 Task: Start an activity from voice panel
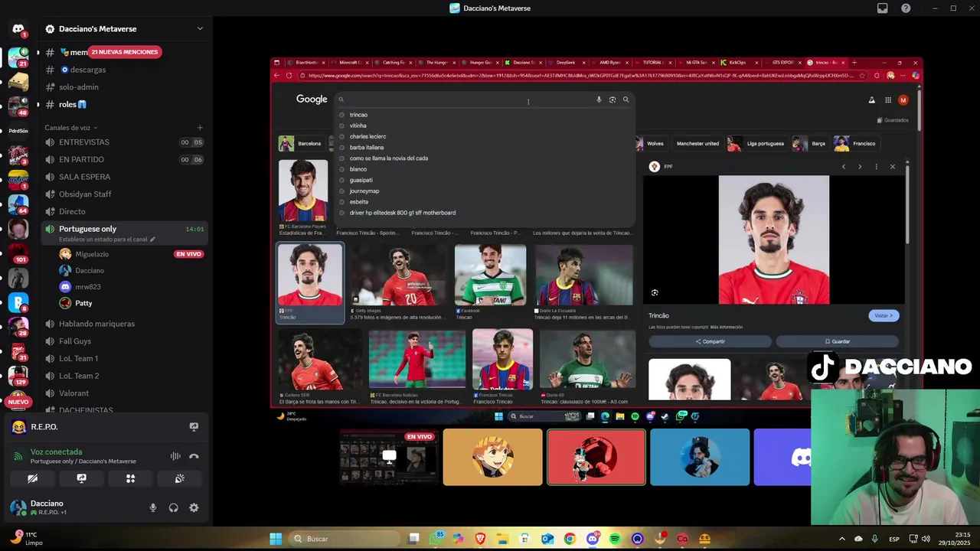(x=130, y=478)
